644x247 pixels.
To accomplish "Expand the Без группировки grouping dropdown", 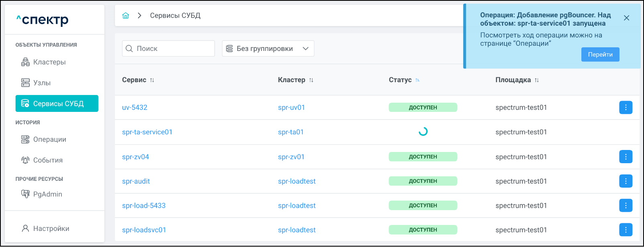I will pos(268,49).
